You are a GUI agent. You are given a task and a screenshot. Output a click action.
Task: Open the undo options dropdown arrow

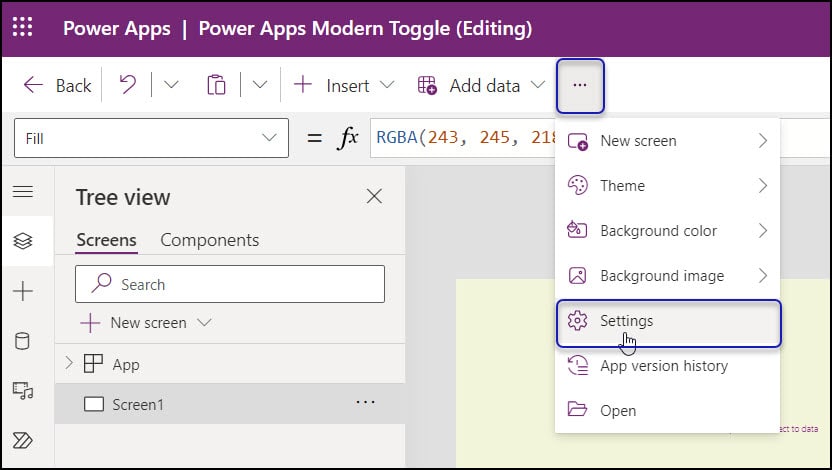171,85
